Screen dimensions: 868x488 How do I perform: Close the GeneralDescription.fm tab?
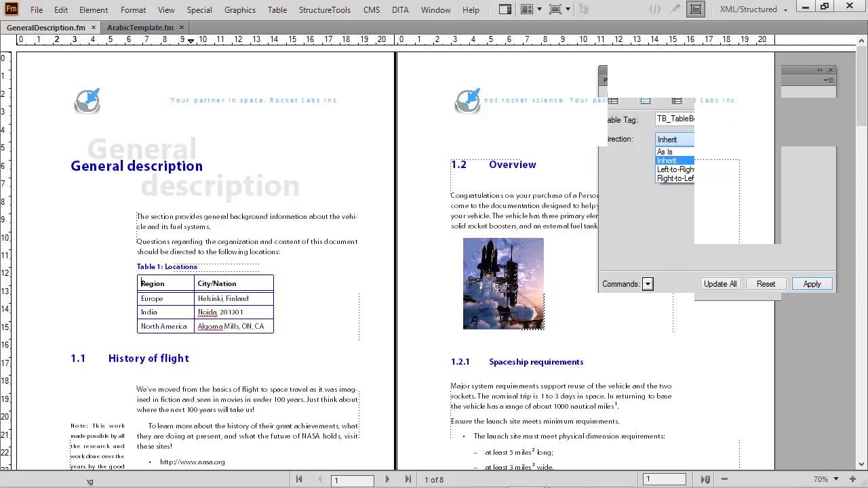pos(94,28)
